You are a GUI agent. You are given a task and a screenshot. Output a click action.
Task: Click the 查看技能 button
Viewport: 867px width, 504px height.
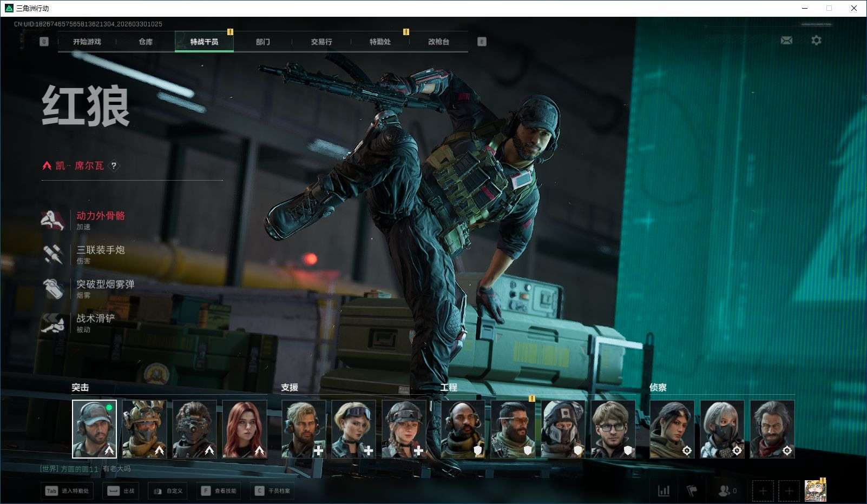(219, 490)
